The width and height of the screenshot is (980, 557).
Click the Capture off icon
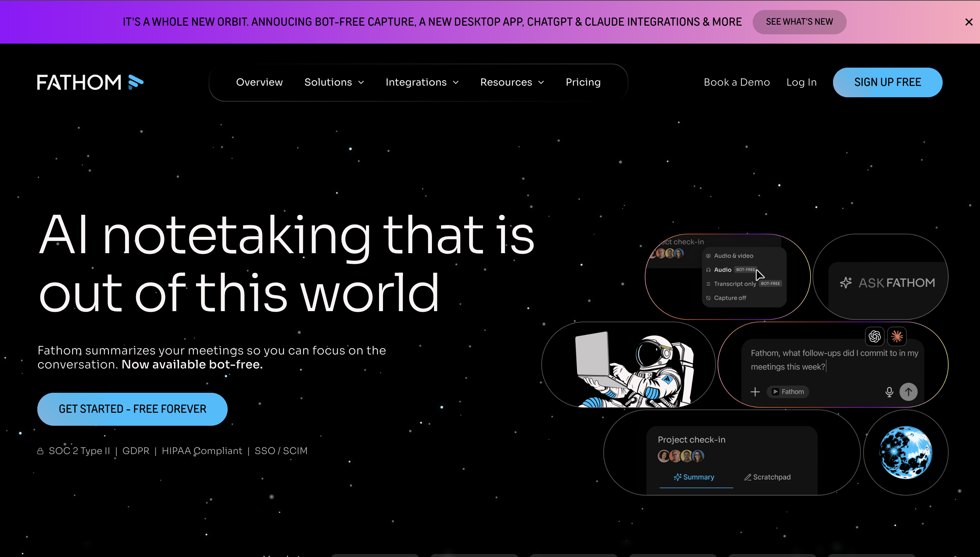708,298
